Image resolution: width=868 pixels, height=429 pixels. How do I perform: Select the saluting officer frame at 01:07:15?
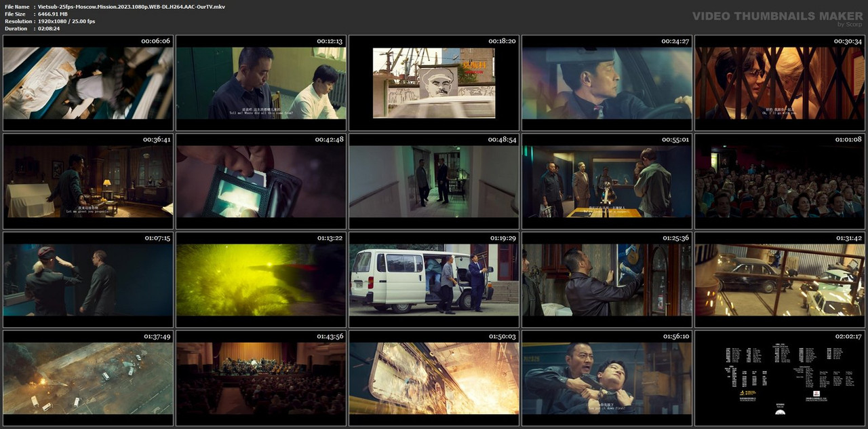click(x=87, y=280)
